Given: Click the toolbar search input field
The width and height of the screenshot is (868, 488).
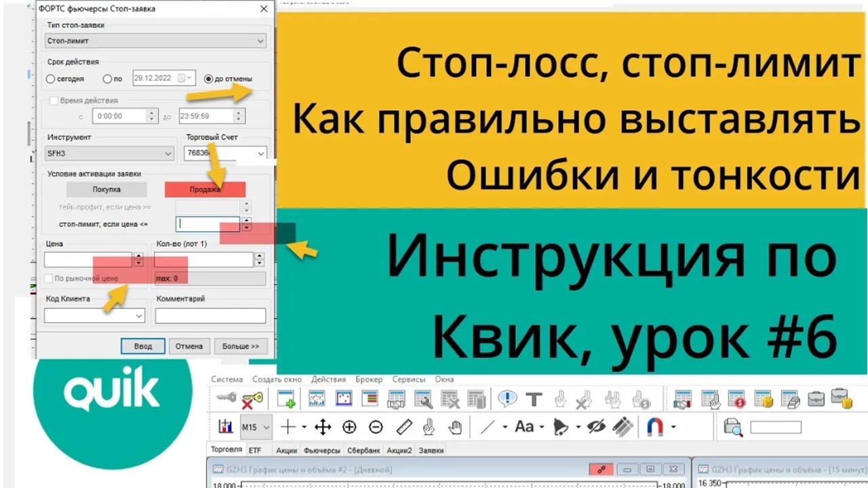Looking at the screenshot, I should pos(776,427).
